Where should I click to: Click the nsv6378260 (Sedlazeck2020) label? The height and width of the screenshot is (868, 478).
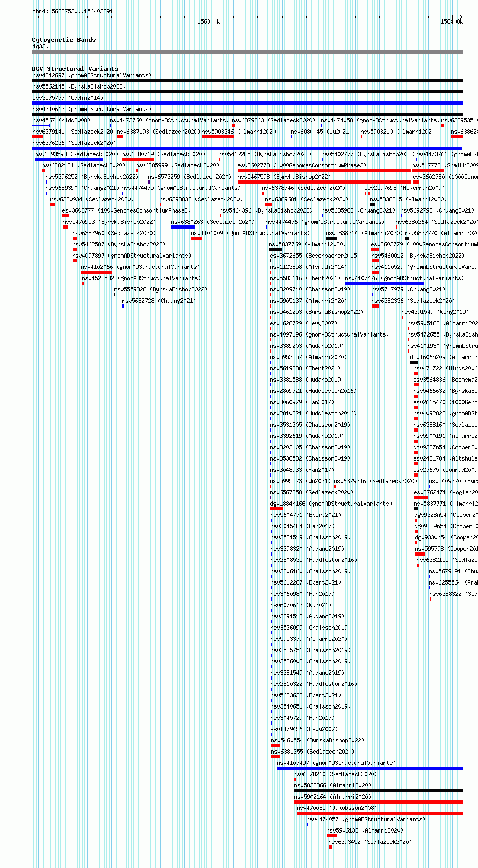(x=336, y=774)
